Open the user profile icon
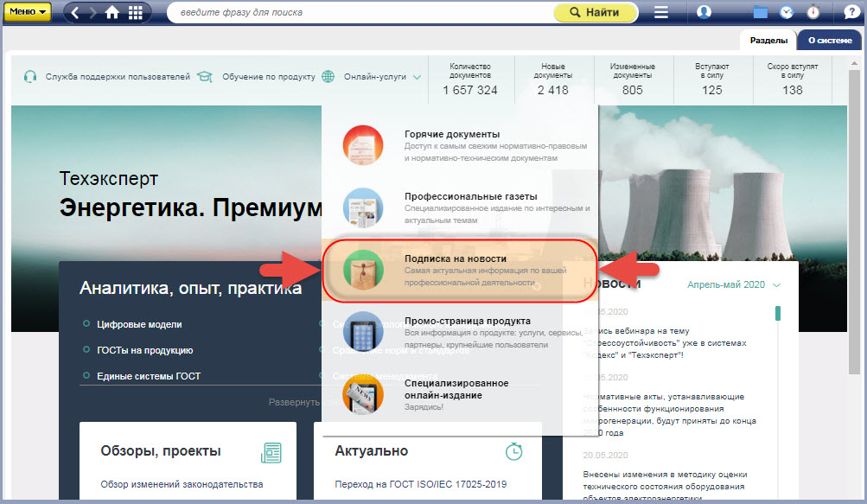The height and width of the screenshot is (504, 867). (704, 12)
